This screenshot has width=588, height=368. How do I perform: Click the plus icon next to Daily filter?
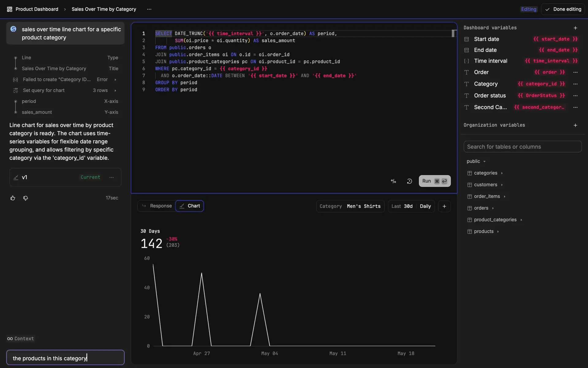tap(444, 206)
